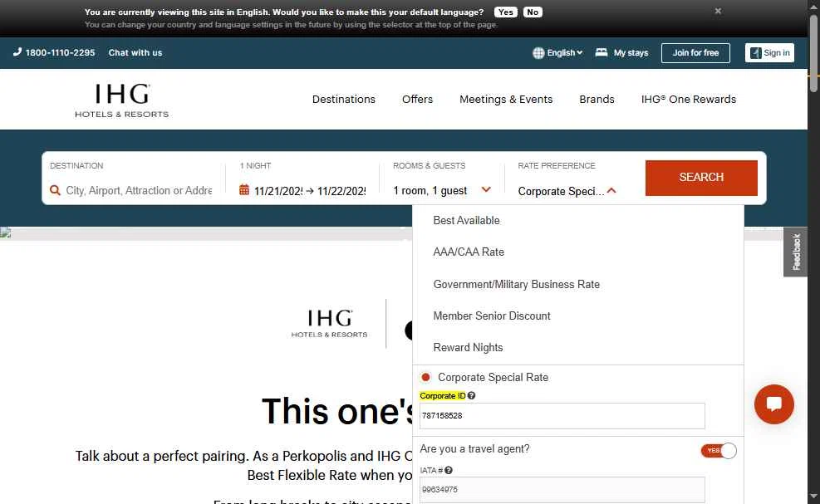Click the IATA # help question icon
Image resolution: width=820 pixels, height=504 pixels.
(448, 471)
